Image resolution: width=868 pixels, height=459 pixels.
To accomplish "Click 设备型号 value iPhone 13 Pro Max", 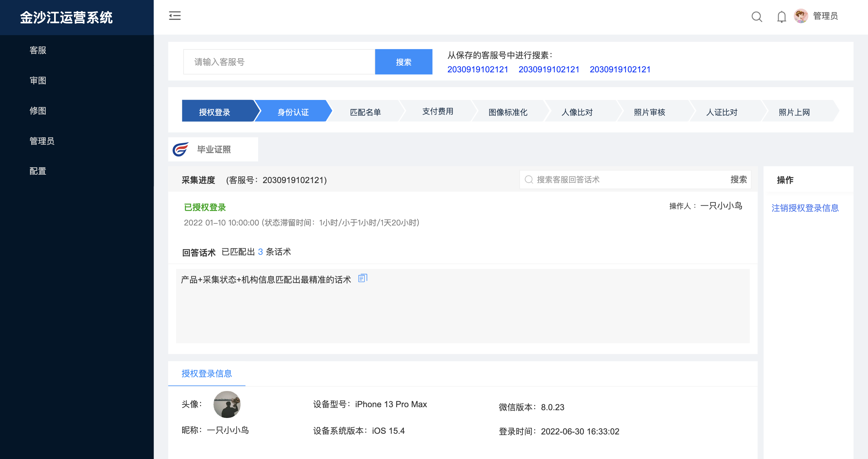I will 391,404.
